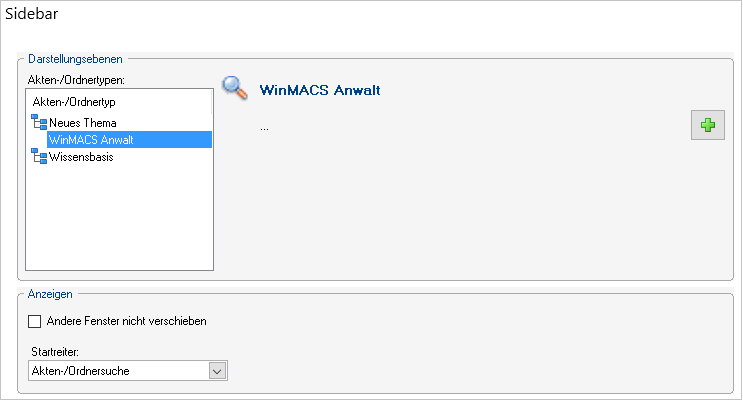Click the WinMACS Anwalt heading title

pyautogui.click(x=320, y=90)
